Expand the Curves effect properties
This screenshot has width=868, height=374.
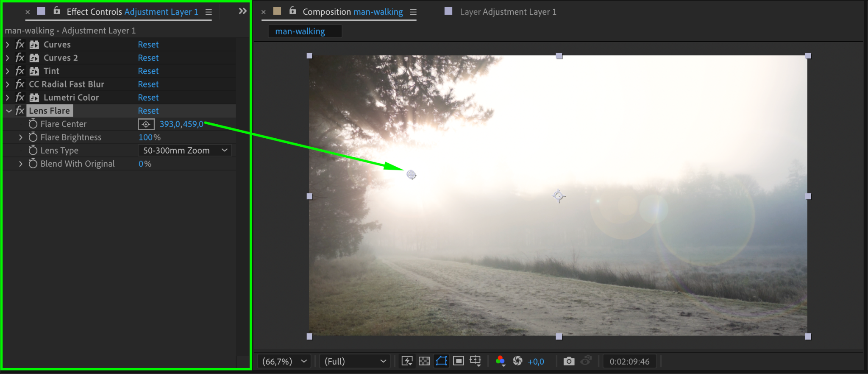8,45
